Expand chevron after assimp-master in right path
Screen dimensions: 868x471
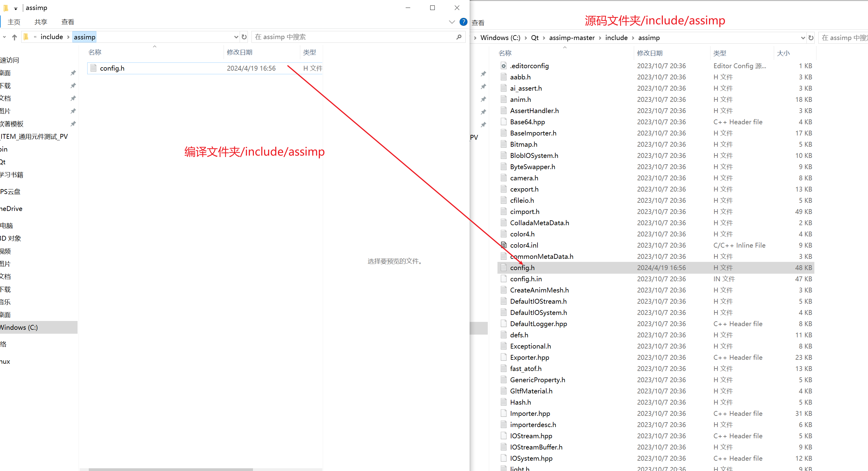[600, 38]
